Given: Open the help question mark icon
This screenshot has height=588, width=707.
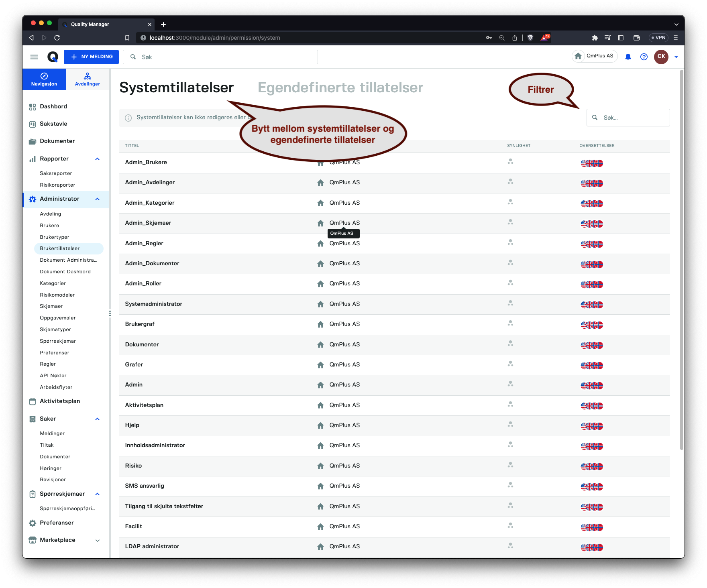Looking at the screenshot, I should coord(644,57).
